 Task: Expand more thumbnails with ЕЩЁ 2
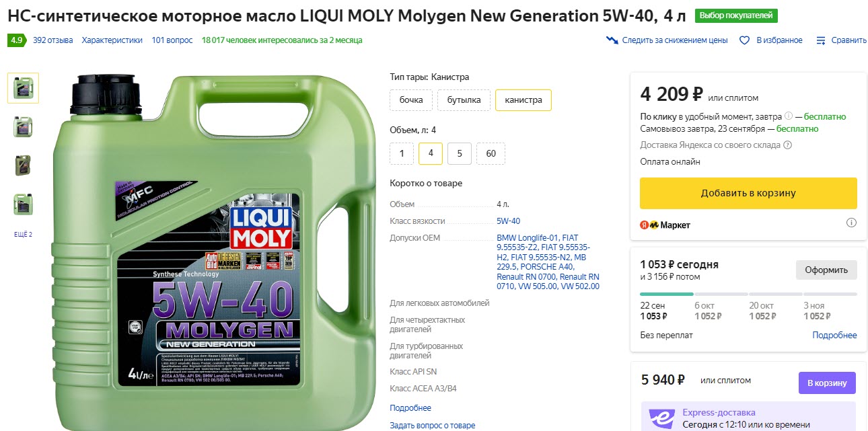(23, 234)
